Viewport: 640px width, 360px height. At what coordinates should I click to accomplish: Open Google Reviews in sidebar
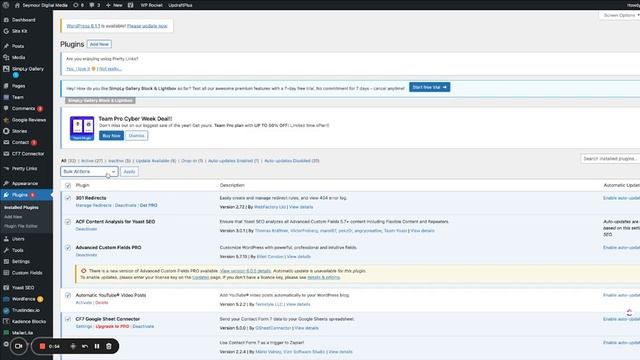coord(29,120)
